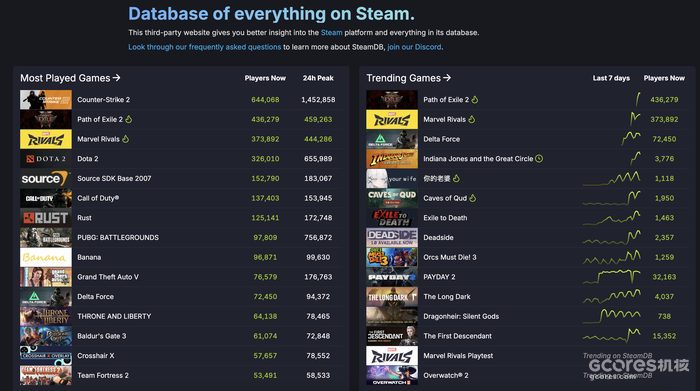Select the Rust game logo image

(x=46, y=218)
